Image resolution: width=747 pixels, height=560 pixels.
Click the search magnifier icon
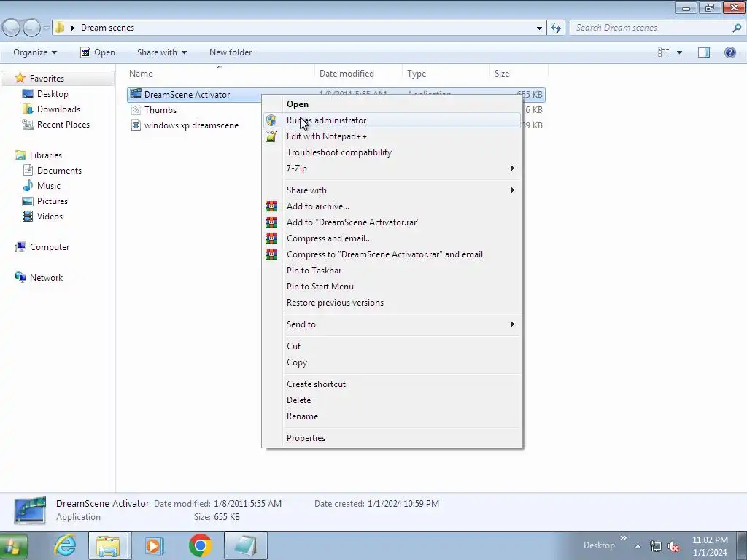click(x=737, y=28)
